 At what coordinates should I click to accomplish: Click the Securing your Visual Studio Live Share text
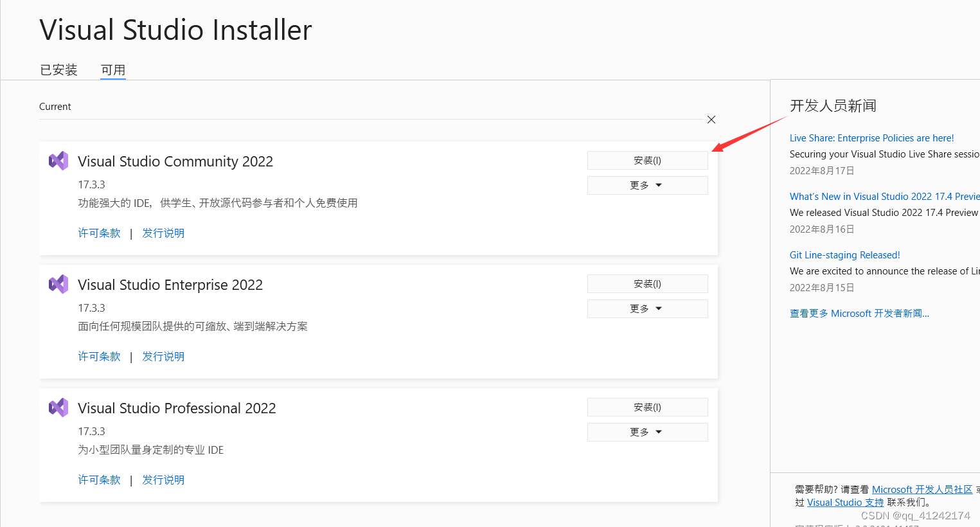(885, 154)
